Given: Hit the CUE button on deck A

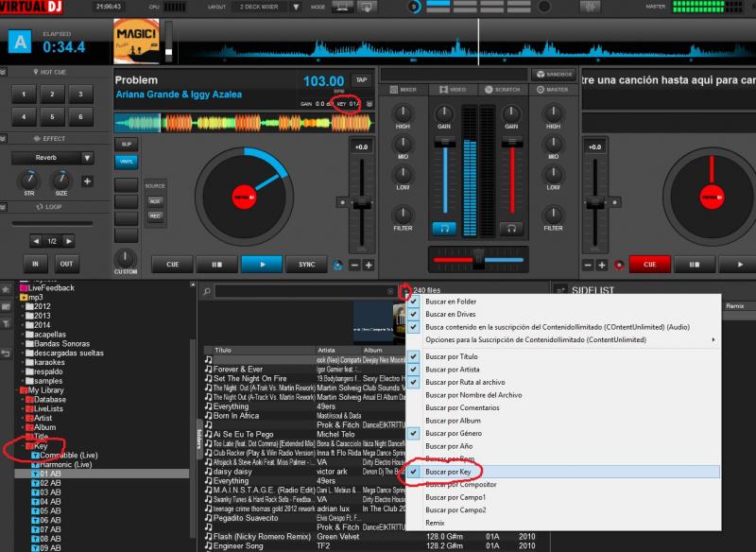Looking at the screenshot, I should 172,265.
